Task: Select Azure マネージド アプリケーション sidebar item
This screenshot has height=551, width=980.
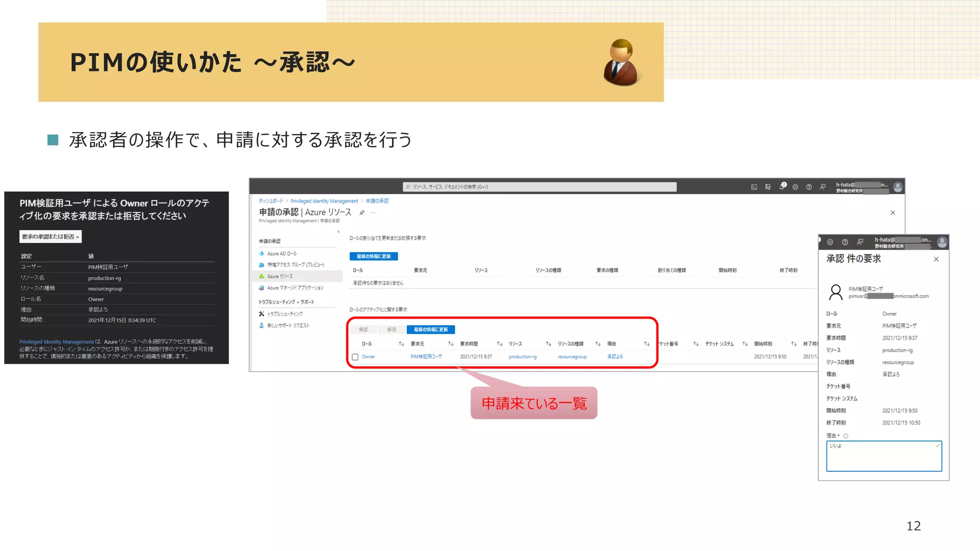Action: 295,287
